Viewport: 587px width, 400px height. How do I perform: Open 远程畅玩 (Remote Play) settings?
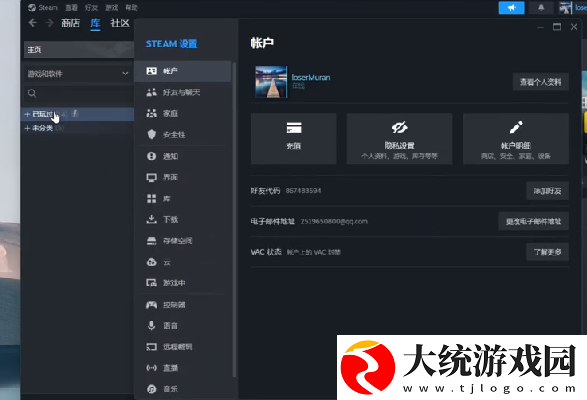pos(183,347)
